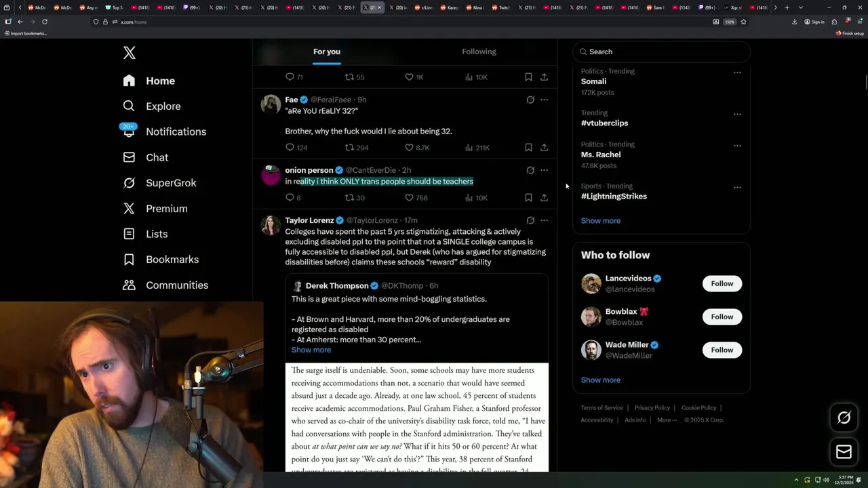Open Notifications in the sidebar

tap(164, 131)
